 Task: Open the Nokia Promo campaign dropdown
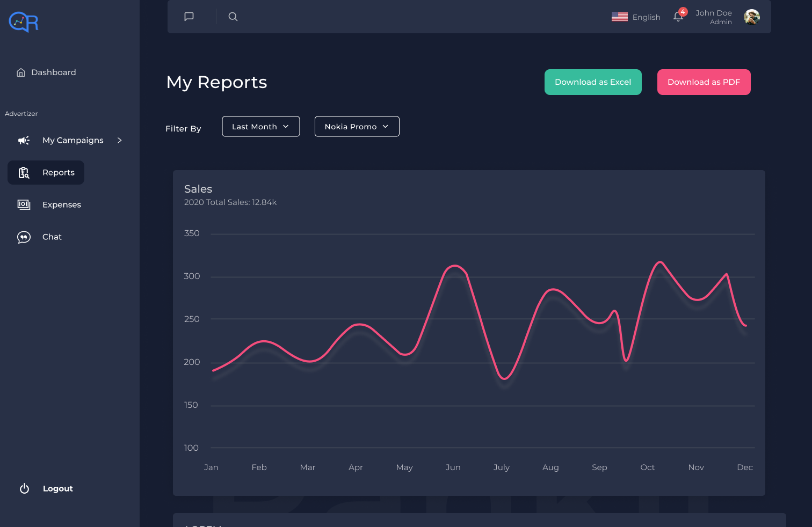pos(357,127)
